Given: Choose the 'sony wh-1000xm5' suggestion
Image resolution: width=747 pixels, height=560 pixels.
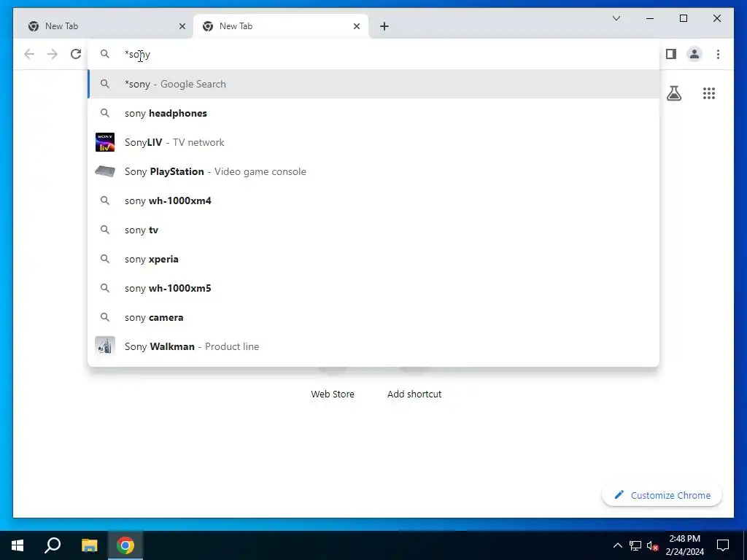Looking at the screenshot, I should click(x=373, y=287).
